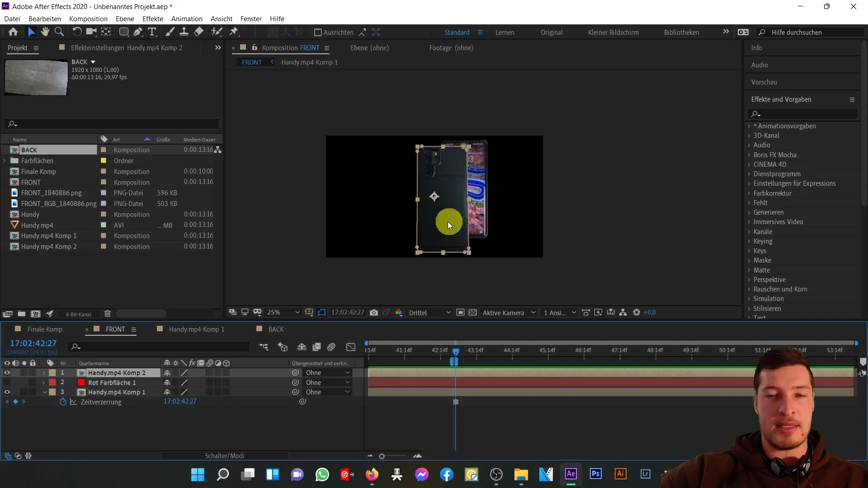Click the Handy.mp4 Komp 1 tab
868x488 pixels.
pos(197,329)
